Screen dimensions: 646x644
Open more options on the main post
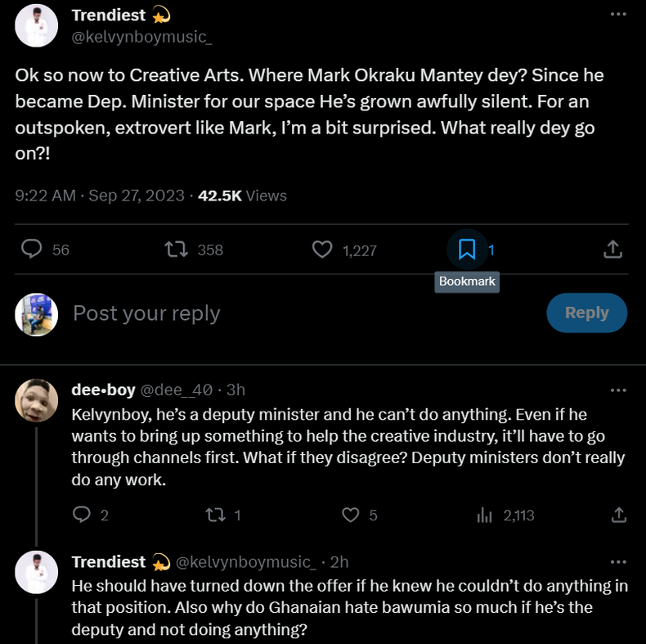[618, 15]
